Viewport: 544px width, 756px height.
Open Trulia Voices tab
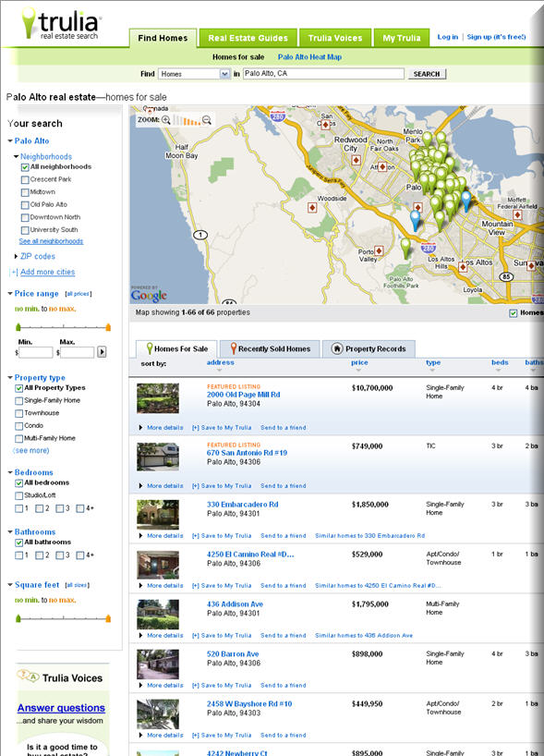(335, 38)
